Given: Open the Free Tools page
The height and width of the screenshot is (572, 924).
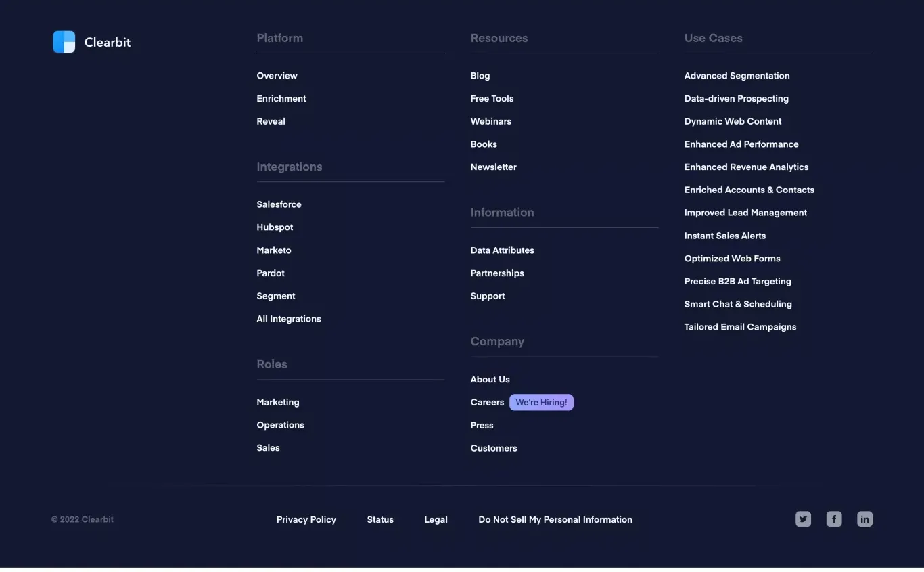Looking at the screenshot, I should 492,99.
